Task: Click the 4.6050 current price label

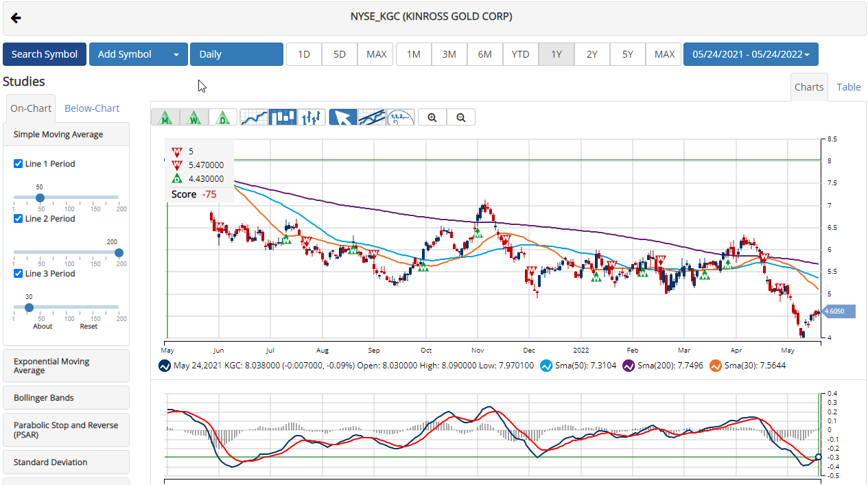Action: tap(838, 311)
